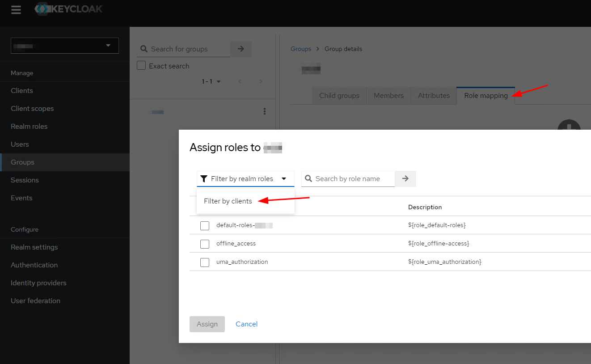The image size is (591, 364).
Task: Expand the Filter by realm roles dropdown
Action: pos(245,179)
